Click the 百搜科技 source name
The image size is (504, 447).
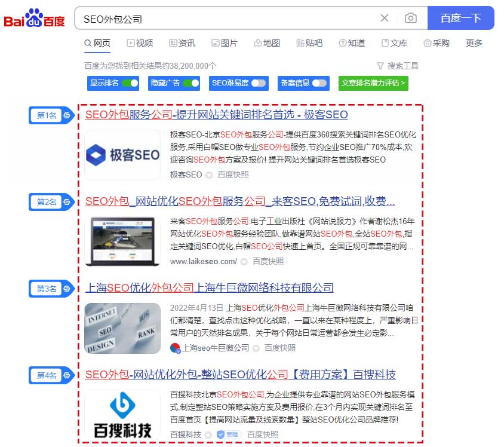tap(186, 435)
